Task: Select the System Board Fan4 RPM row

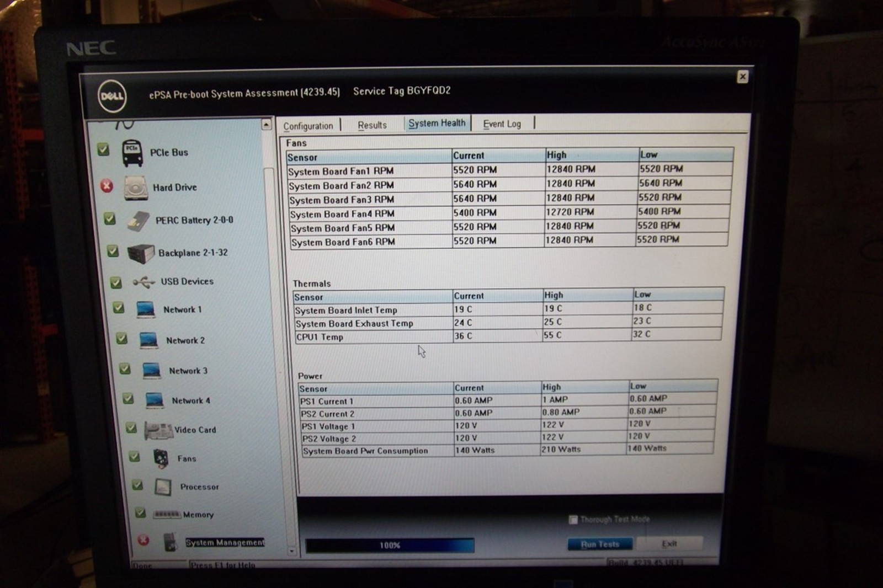Action: pos(509,213)
